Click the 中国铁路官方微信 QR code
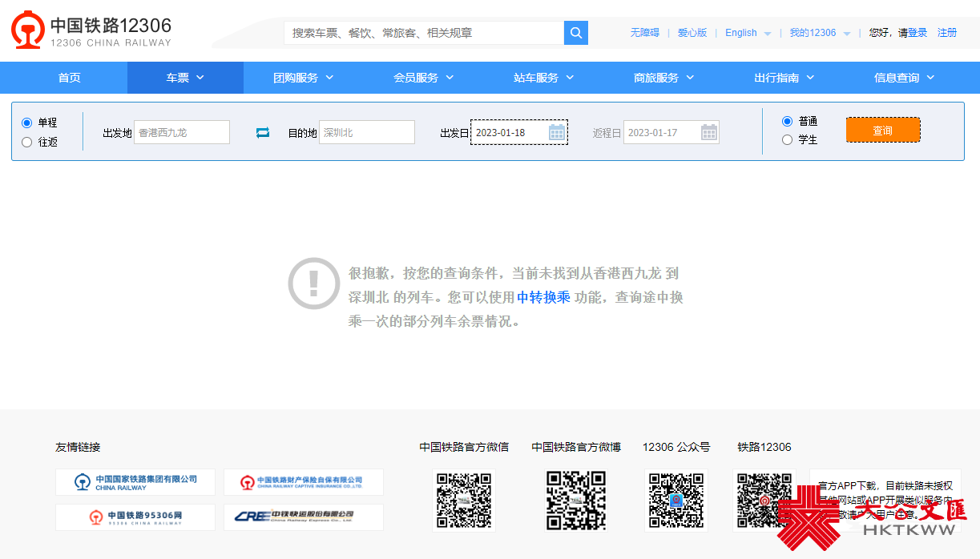This screenshot has width=980, height=559. click(463, 501)
